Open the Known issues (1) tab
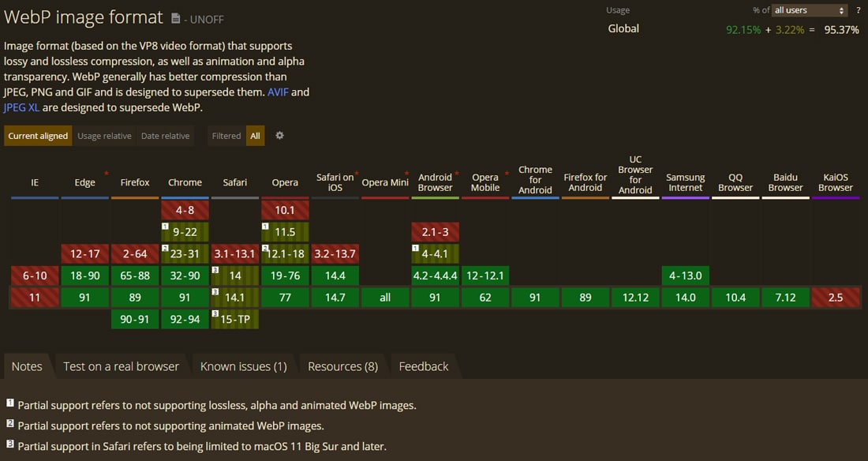The width and height of the screenshot is (868, 461). point(243,366)
